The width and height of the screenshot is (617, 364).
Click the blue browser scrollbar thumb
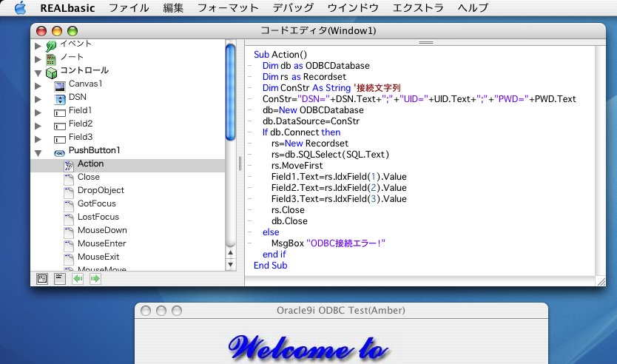231,92
